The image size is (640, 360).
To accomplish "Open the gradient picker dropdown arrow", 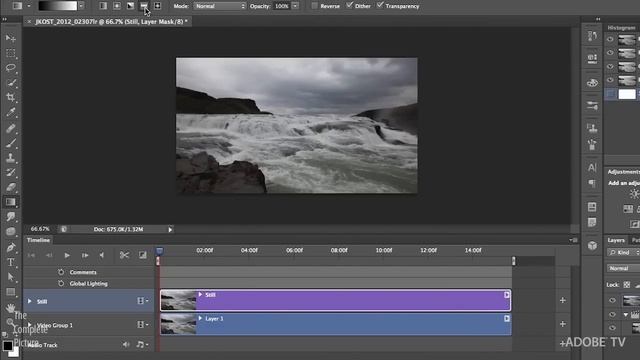I will (x=81, y=6).
